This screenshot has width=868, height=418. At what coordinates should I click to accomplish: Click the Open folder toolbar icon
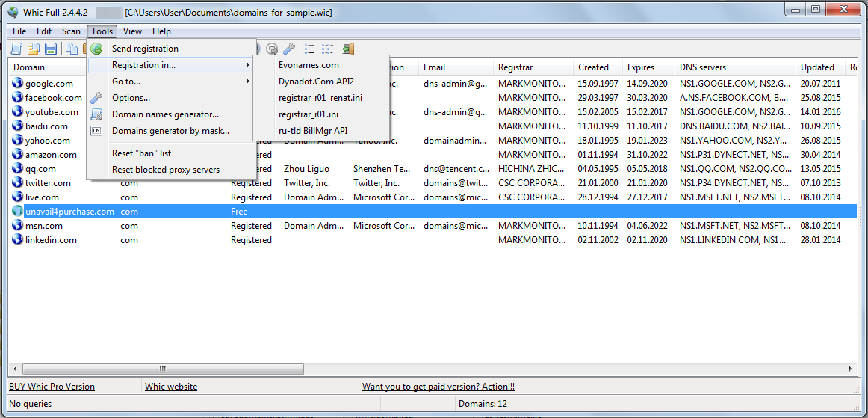tap(34, 49)
